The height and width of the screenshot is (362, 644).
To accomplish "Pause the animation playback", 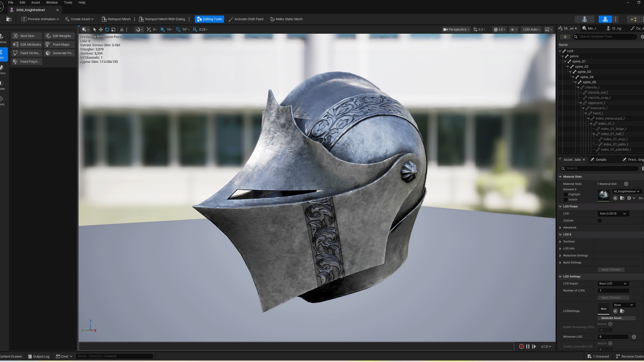I will coord(528,347).
